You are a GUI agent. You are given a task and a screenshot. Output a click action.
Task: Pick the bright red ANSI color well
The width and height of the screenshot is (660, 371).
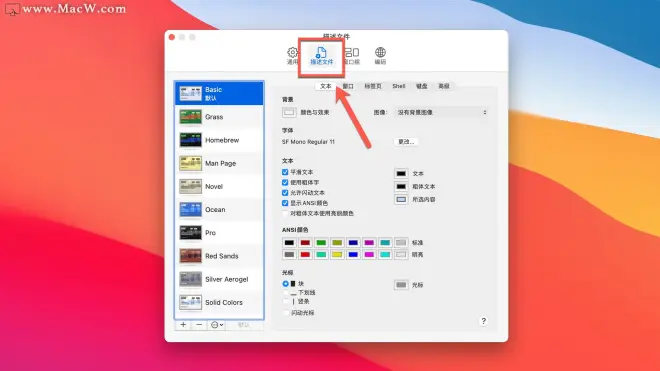(x=305, y=255)
